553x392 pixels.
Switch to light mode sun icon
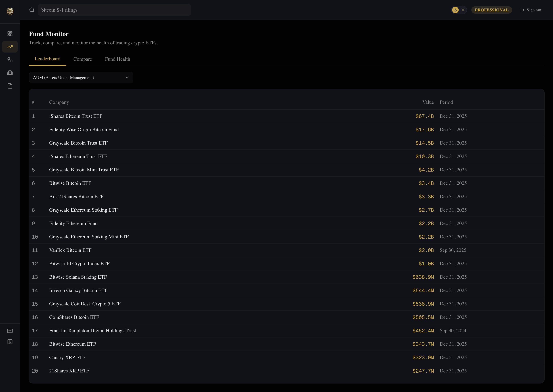pos(463,10)
